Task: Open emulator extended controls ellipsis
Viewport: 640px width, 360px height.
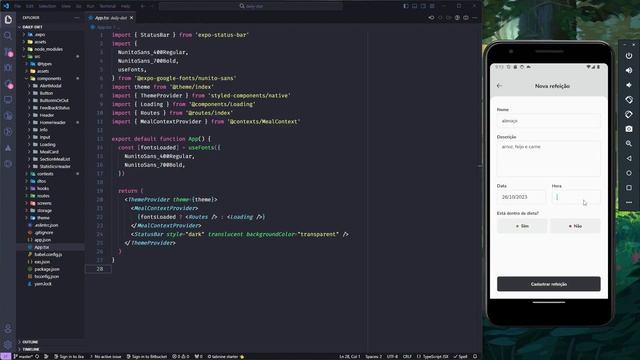Action: pos(629,202)
